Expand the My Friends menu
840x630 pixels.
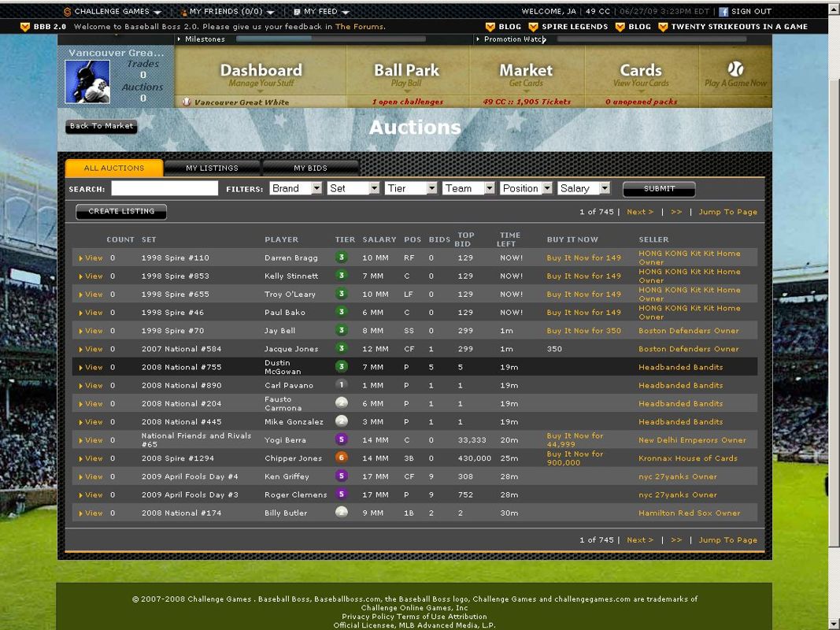(228, 12)
